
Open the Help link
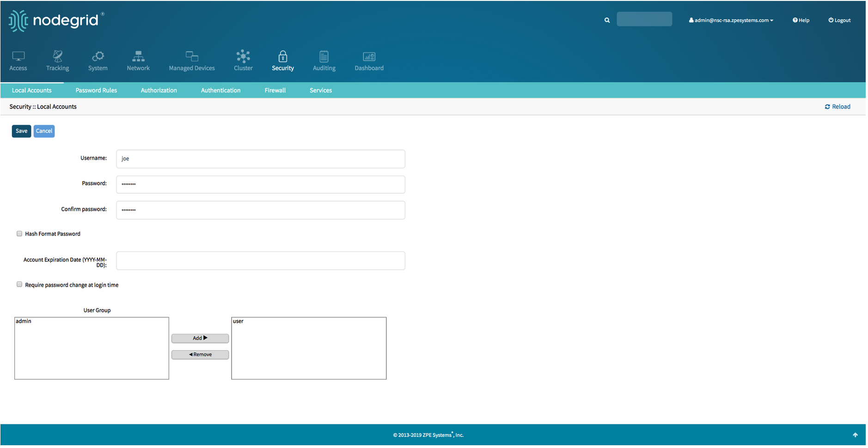pyautogui.click(x=801, y=20)
